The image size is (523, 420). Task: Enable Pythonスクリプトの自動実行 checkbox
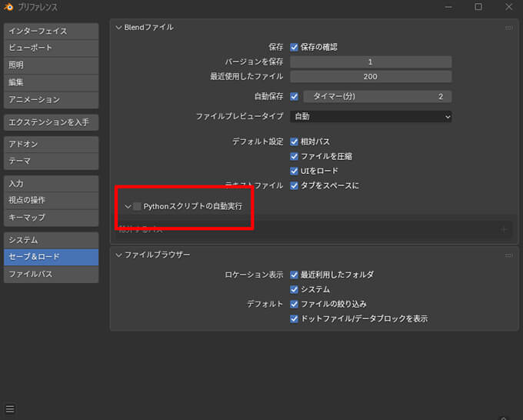coord(137,206)
